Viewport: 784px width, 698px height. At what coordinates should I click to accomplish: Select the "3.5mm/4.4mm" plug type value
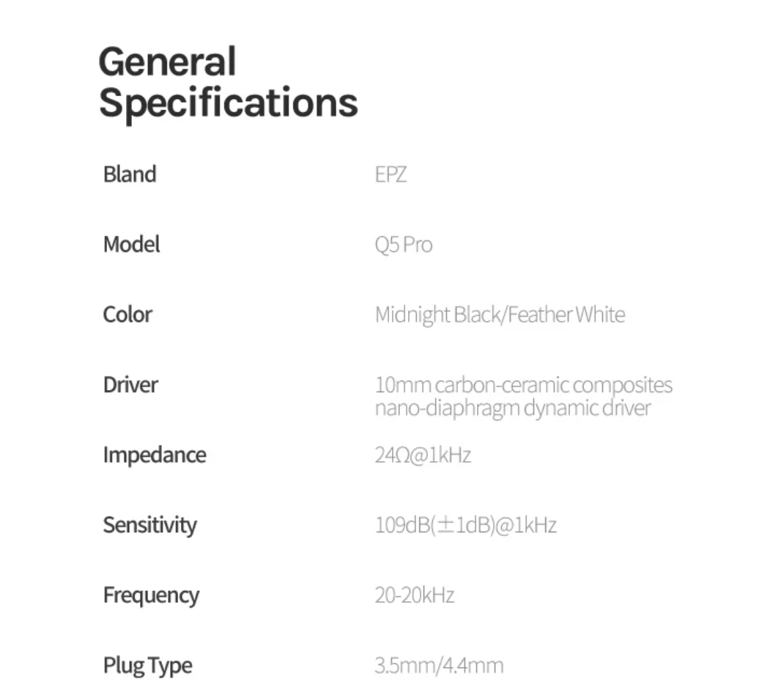[439, 666]
